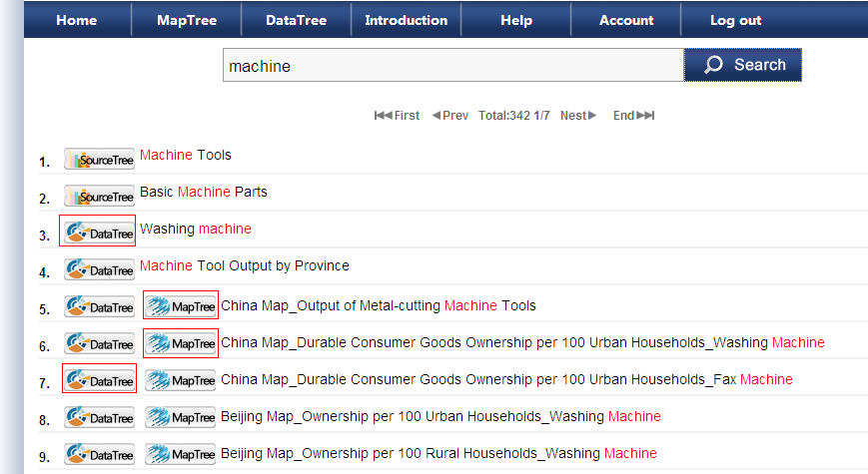Open 'Machine Tool Output by Province' result
The height and width of the screenshot is (474, 868).
pyautogui.click(x=245, y=266)
